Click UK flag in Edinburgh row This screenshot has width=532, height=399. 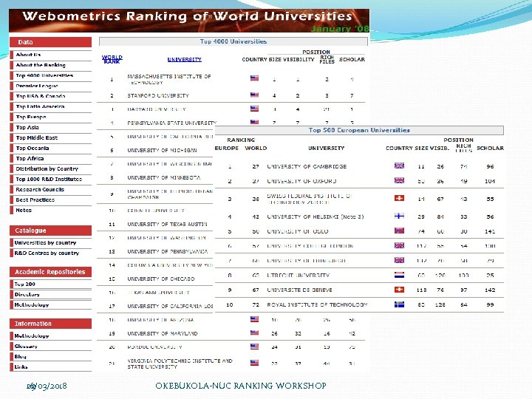point(399,260)
